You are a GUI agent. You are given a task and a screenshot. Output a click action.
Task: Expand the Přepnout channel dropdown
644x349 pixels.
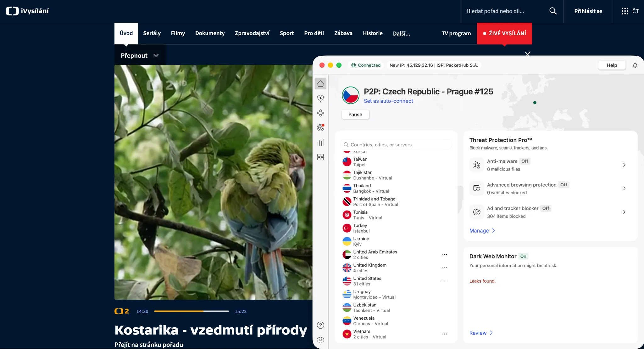(x=139, y=55)
